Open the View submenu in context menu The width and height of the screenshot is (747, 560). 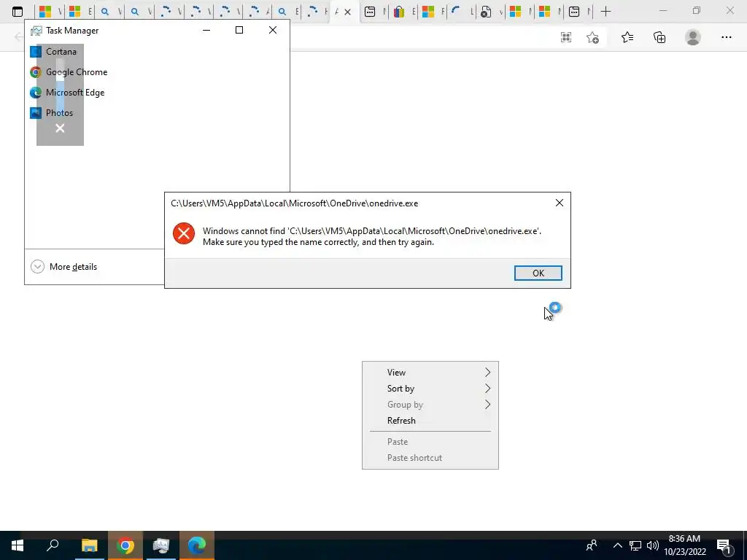tap(430, 373)
